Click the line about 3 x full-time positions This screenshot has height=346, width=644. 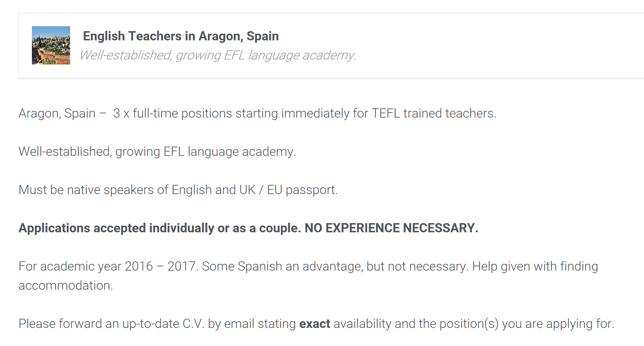point(258,114)
